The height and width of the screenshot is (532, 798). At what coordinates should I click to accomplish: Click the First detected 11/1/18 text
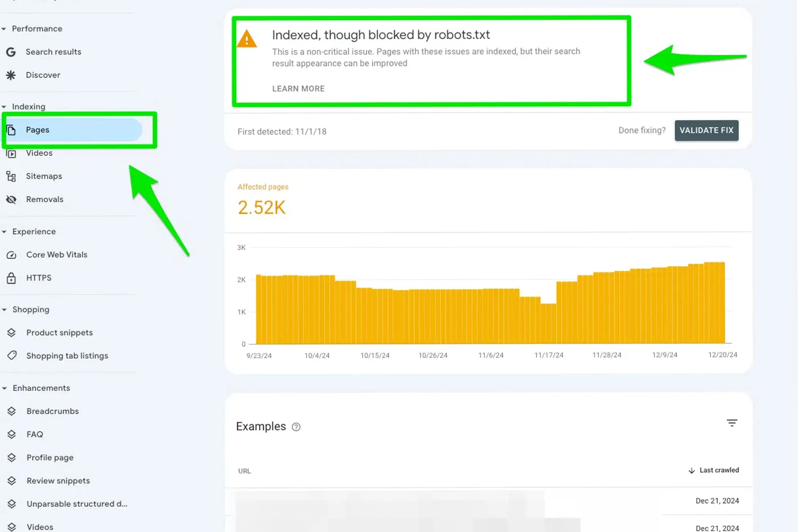pyautogui.click(x=282, y=132)
